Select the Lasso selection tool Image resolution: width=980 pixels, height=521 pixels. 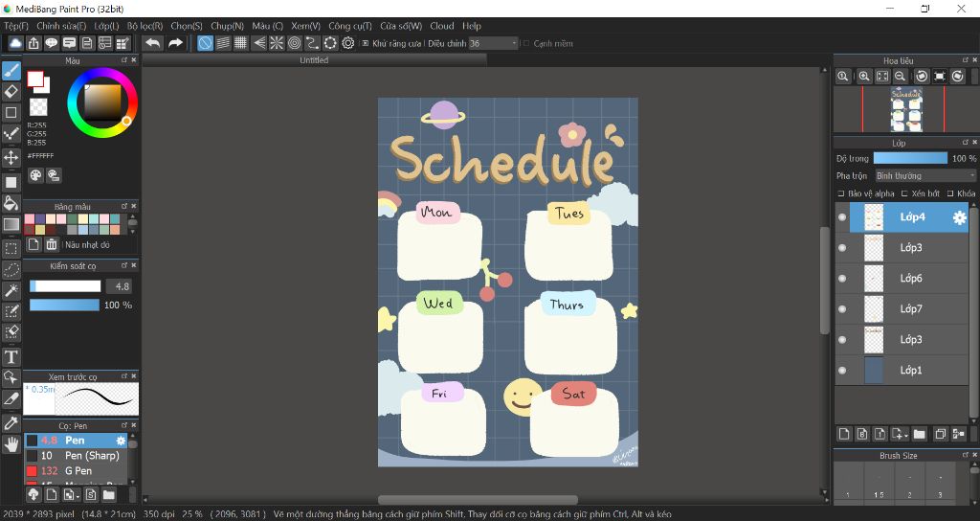(11, 269)
